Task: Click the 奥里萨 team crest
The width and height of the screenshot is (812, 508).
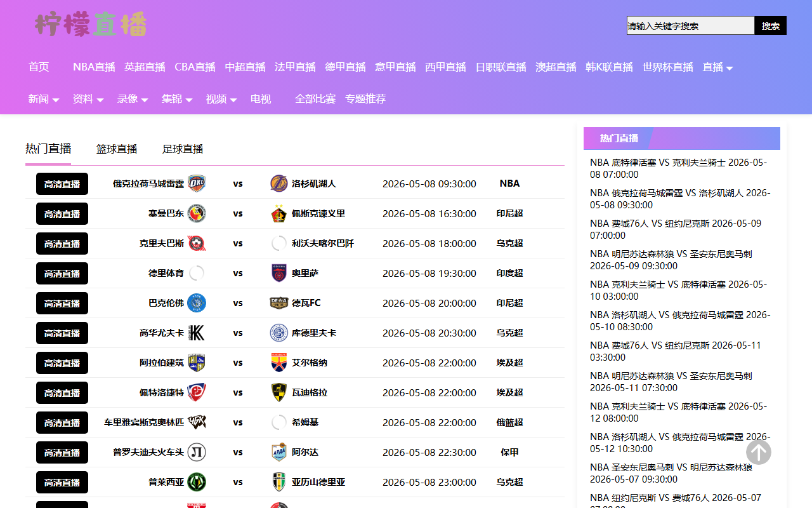Action: pos(279,273)
